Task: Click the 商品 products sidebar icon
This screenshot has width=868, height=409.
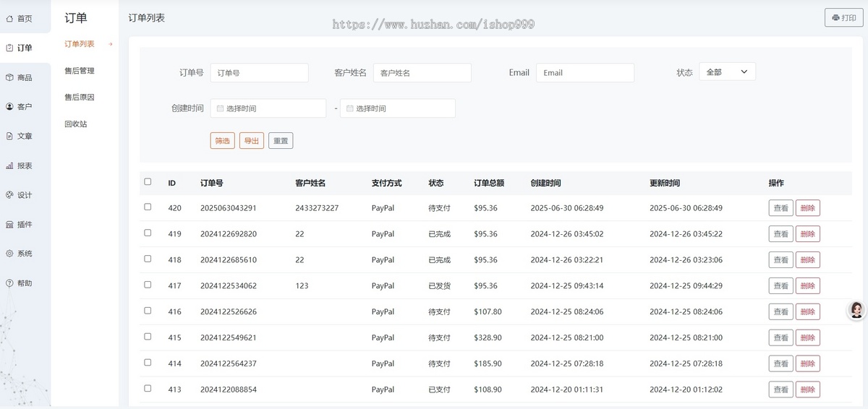Action: (9, 77)
